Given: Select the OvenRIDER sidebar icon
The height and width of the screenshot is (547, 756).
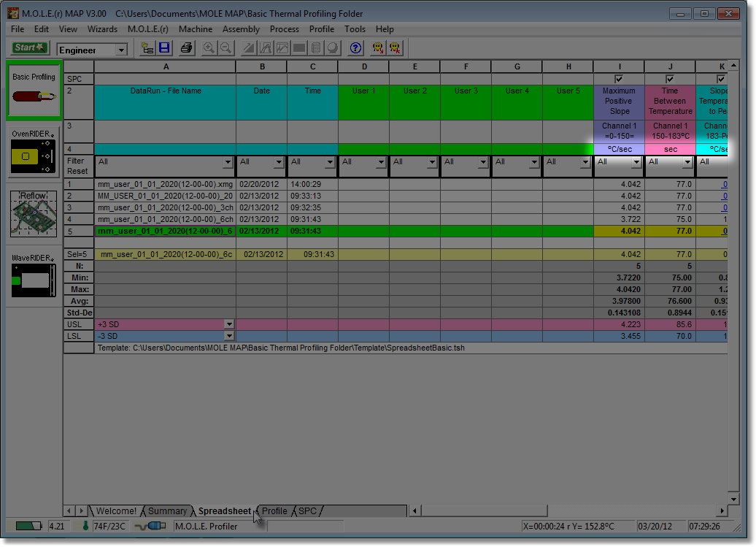Looking at the screenshot, I should click(x=34, y=151).
